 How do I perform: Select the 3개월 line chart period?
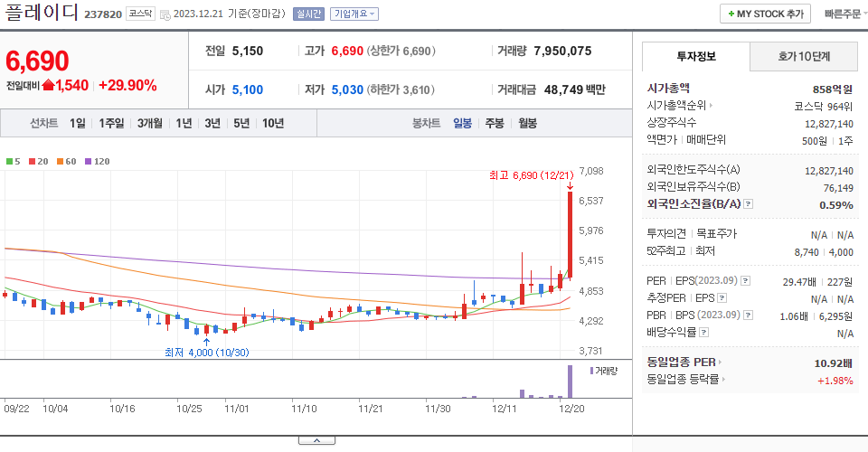149,123
